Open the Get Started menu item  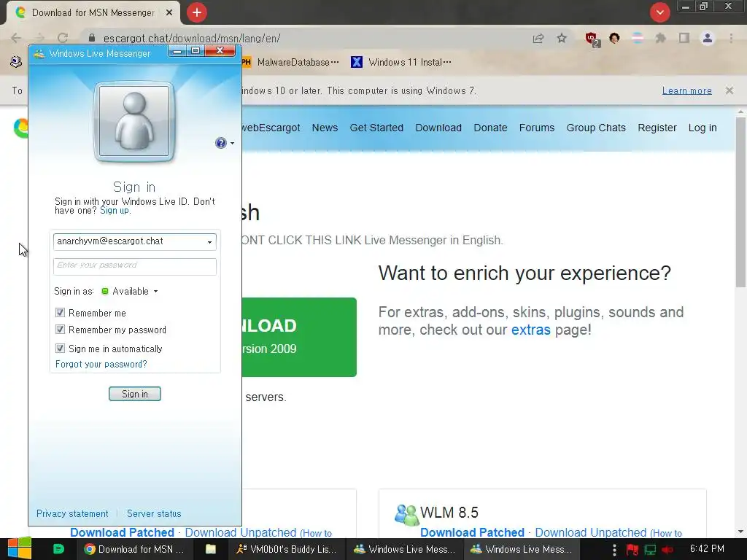pyautogui.click(x=376, y=128)
